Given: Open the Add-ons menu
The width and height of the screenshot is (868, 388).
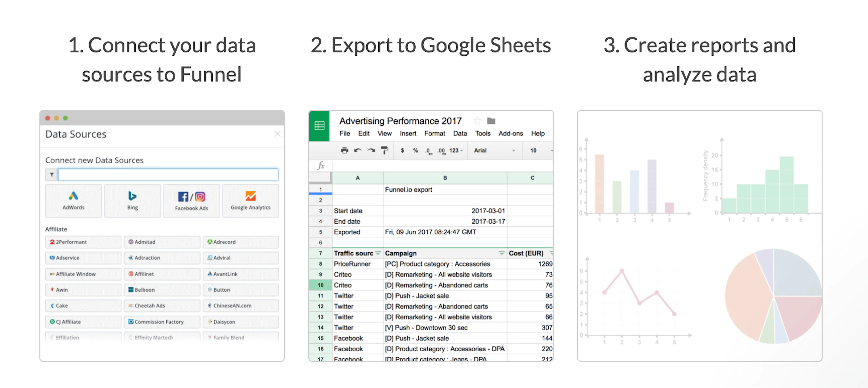Looking at the screenshot, I should point(510,134).
